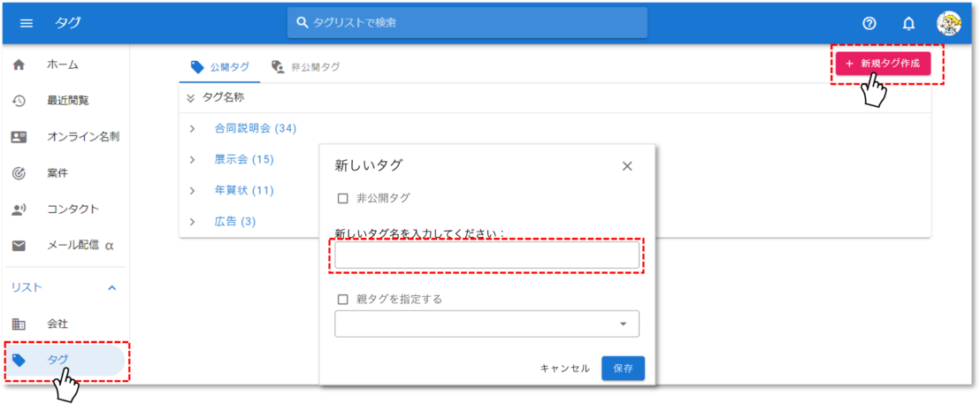Open the 広告 (3) tag link
The width and height of the screenshot is (980, 404).
click(x=235, y=222)
